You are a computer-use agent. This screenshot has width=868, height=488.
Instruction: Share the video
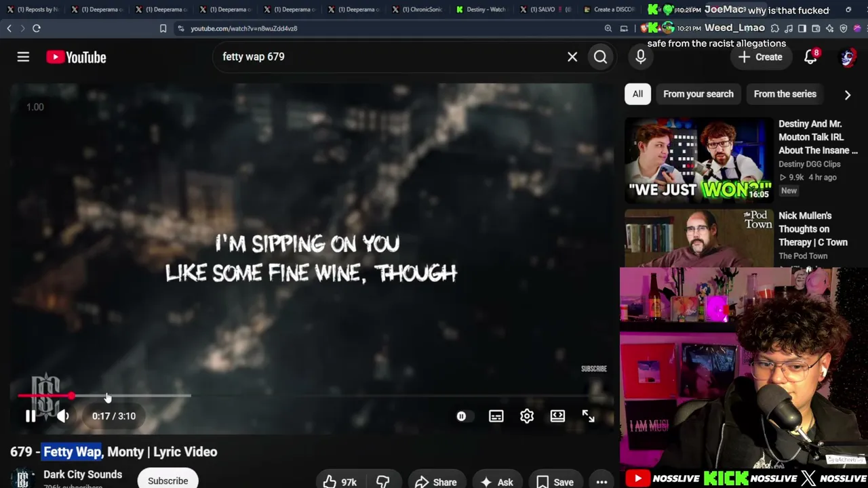(x=436, y=482)
